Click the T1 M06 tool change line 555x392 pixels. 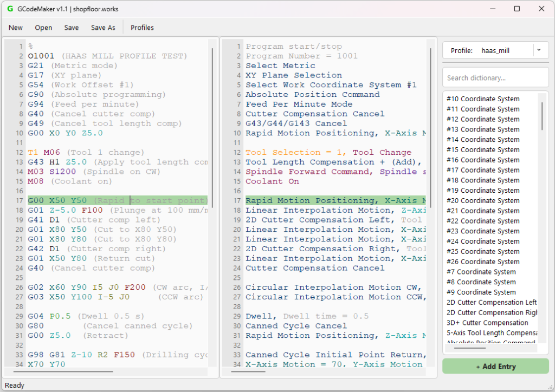86,152
